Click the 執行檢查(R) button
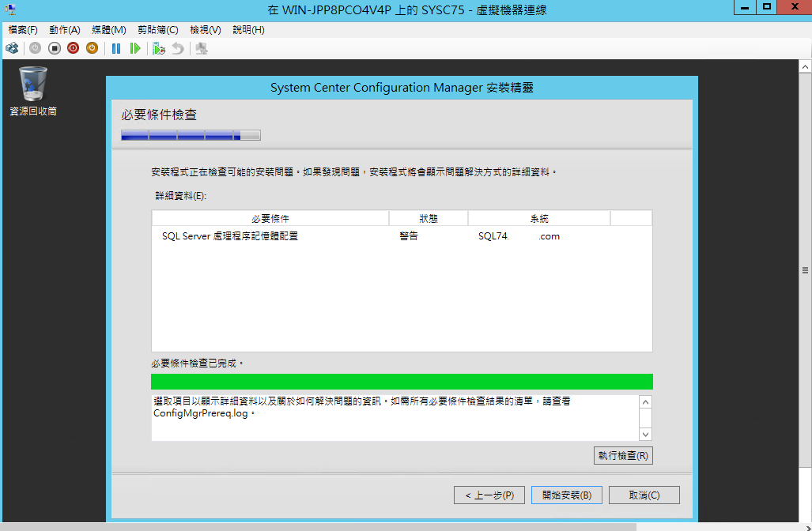Viewport: 812px width, 531px height. pos(623,455)
